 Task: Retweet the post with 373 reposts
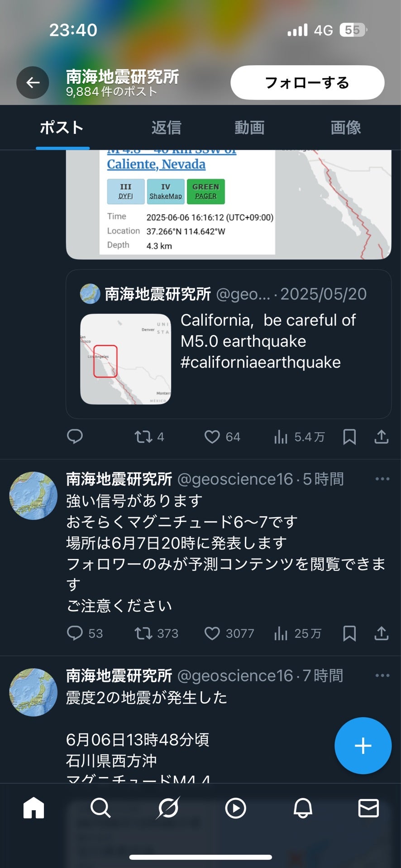144,633
